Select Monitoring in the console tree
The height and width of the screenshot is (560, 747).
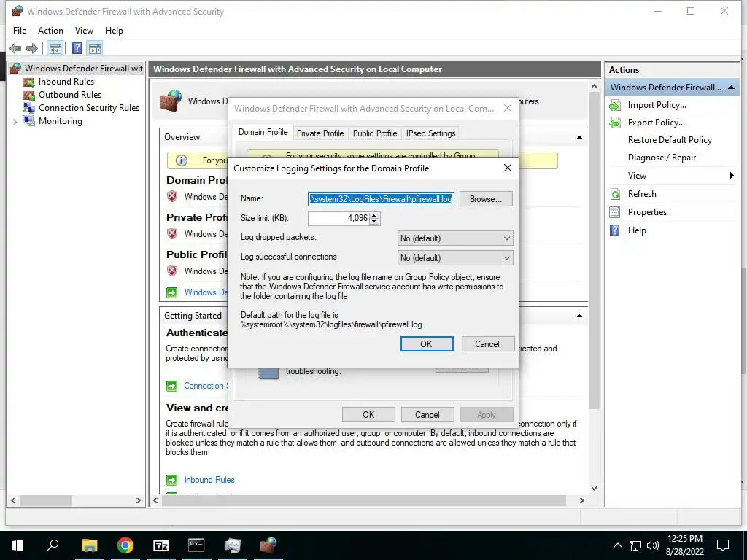tap(60, 121)
